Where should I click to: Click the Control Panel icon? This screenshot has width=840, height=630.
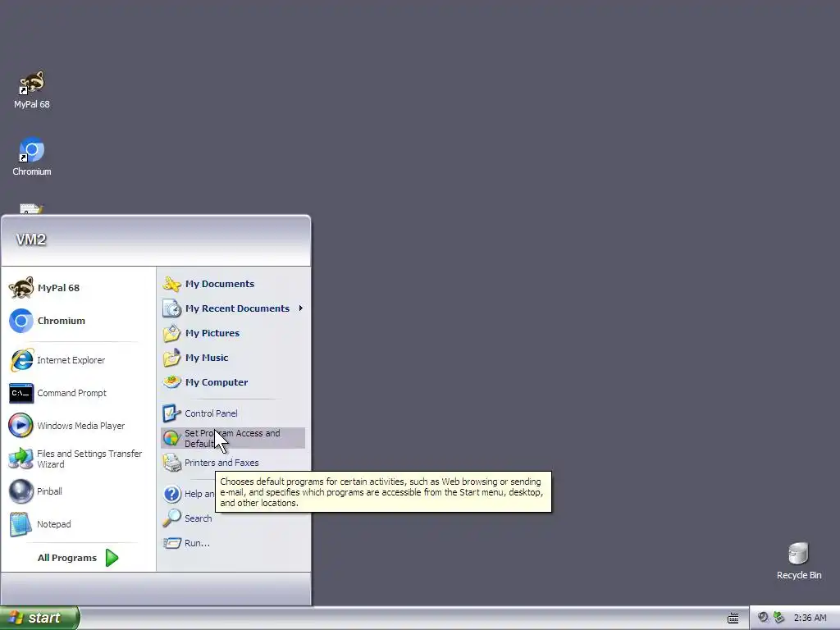[x=172, y=413]
